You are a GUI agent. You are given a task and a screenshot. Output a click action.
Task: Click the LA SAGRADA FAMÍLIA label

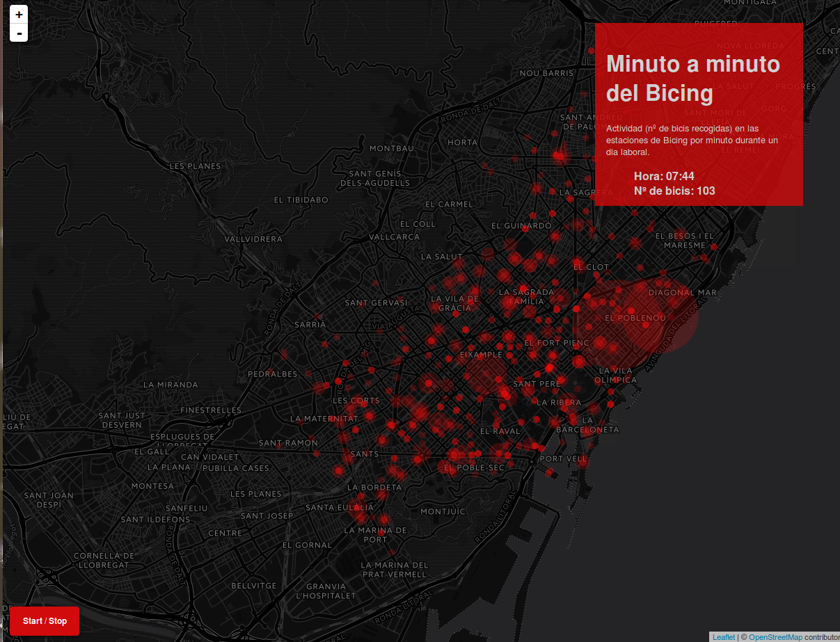click(526, 297)
